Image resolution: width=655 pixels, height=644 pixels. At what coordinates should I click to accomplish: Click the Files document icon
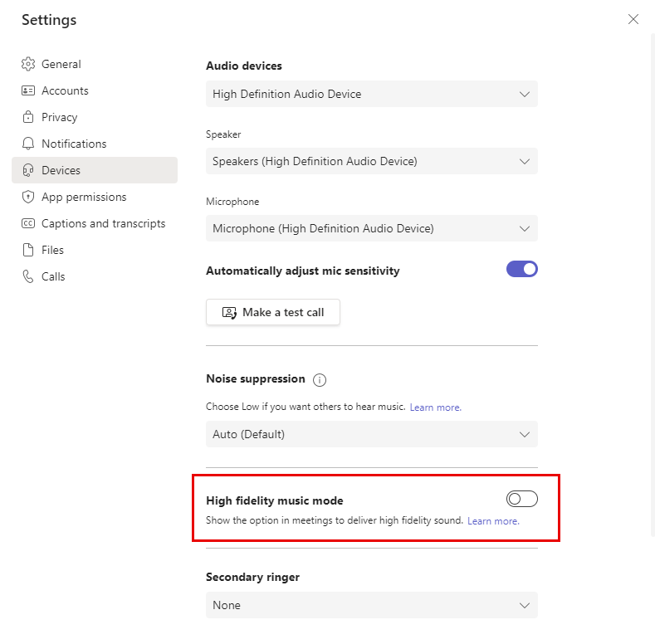coord(28,250)
